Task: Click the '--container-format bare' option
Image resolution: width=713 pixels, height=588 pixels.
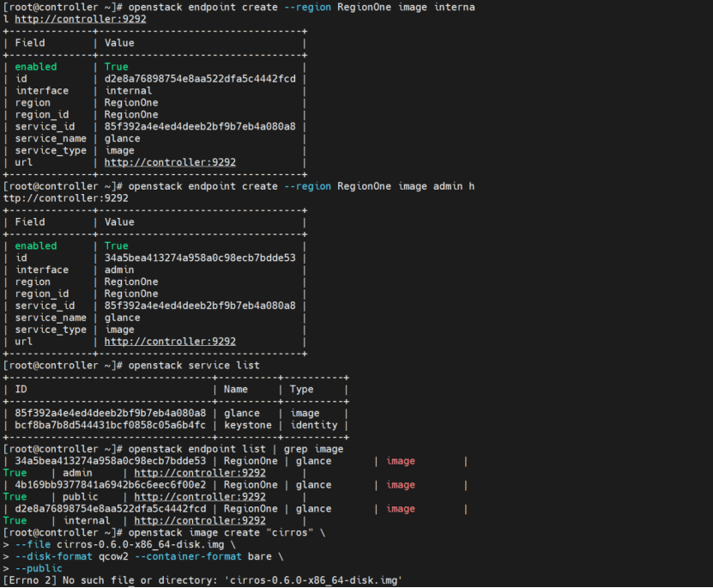Action: pyautogui.click(x=202, y=556)
